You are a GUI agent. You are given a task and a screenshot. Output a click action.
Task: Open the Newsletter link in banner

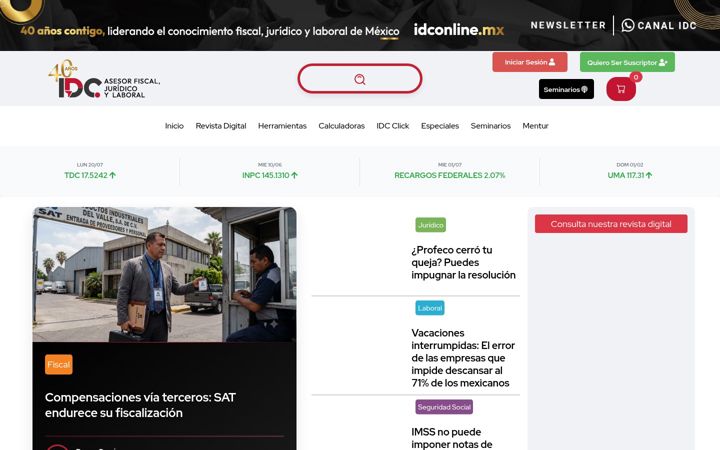click(568, 25)
